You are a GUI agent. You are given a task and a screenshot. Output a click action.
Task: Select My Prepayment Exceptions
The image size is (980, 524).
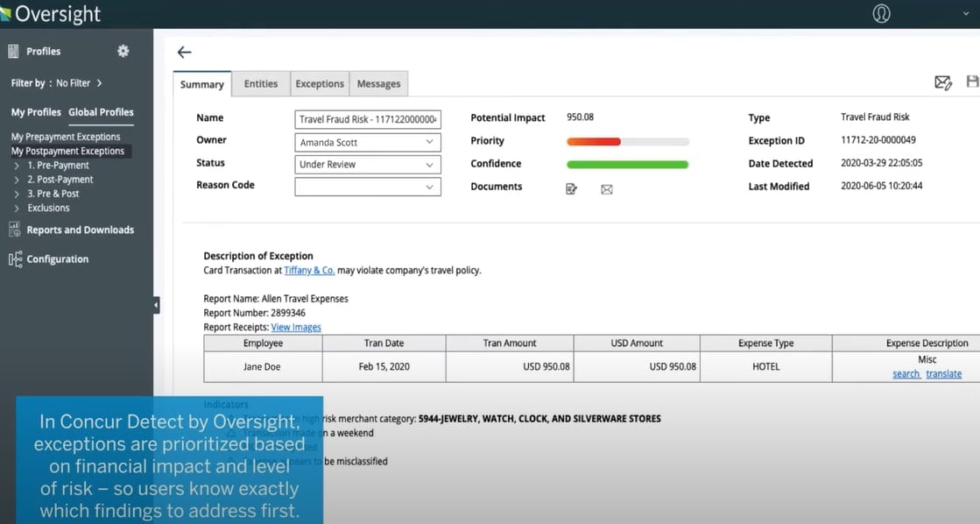coord(66,137)
